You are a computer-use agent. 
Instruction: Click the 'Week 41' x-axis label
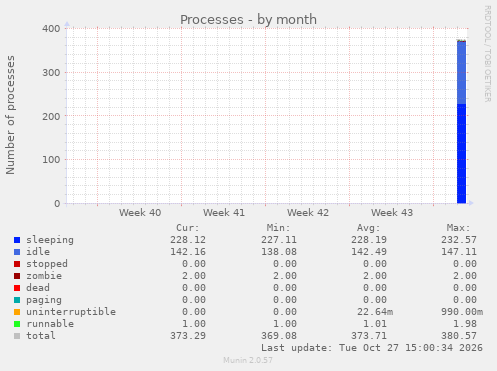pos(224,213)
